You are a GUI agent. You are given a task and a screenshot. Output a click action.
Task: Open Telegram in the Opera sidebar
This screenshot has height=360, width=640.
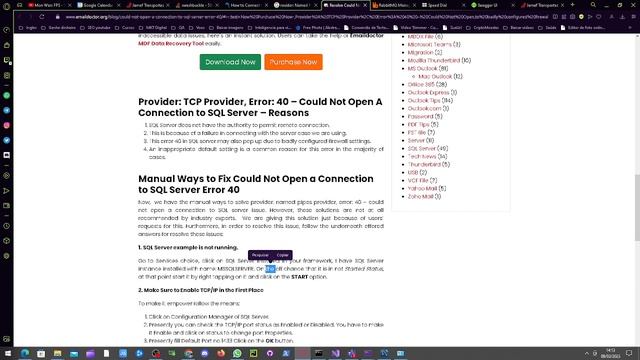[x=7, y=110]
